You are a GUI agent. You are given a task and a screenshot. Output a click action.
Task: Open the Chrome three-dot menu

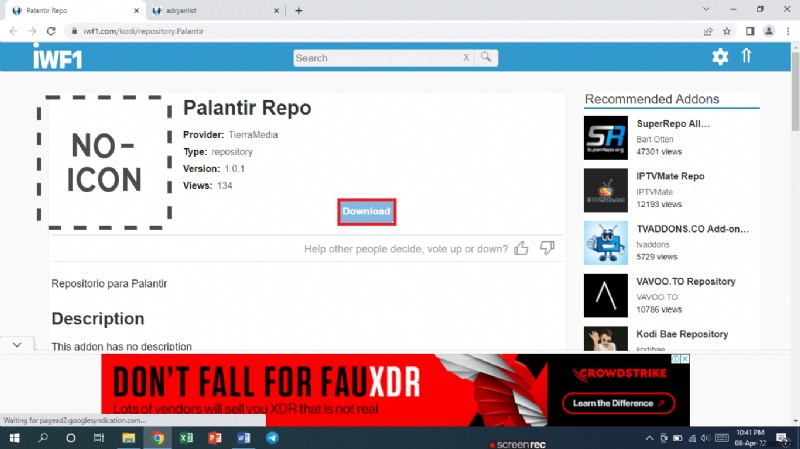pos(788,31)
